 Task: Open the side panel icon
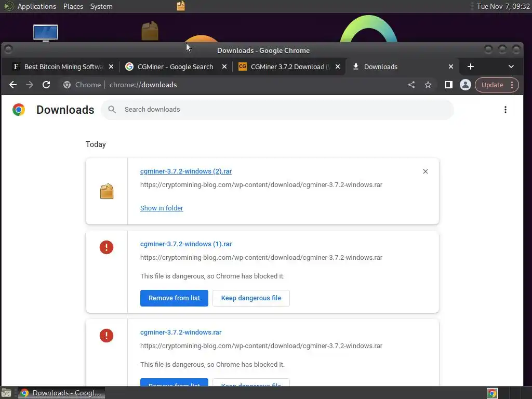[448, 85]
